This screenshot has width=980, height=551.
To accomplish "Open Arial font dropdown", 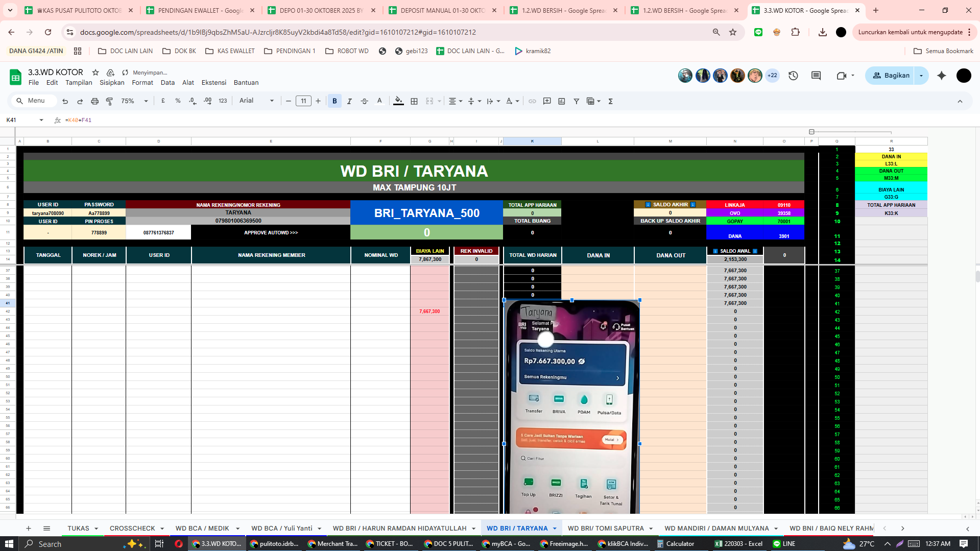I will pyautogui.click(x=256, y=101).
